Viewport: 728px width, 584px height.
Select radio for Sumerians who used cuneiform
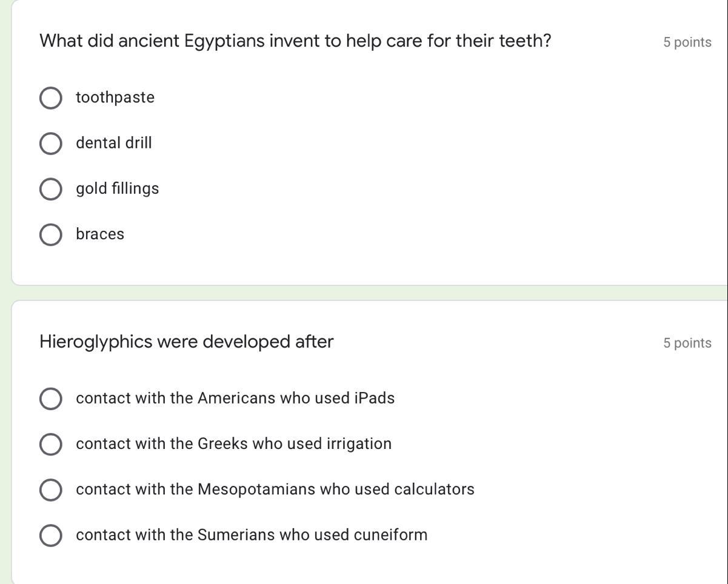click(50, 535)
